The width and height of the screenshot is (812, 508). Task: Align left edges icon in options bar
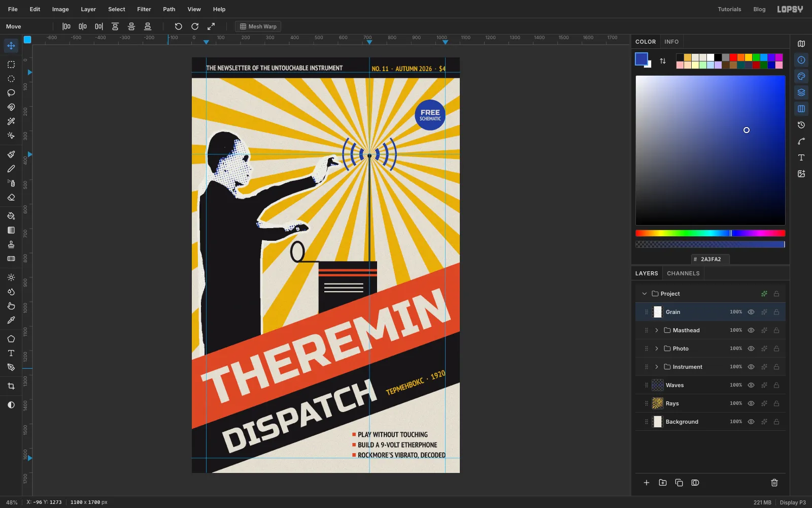(x=66, y=26)
